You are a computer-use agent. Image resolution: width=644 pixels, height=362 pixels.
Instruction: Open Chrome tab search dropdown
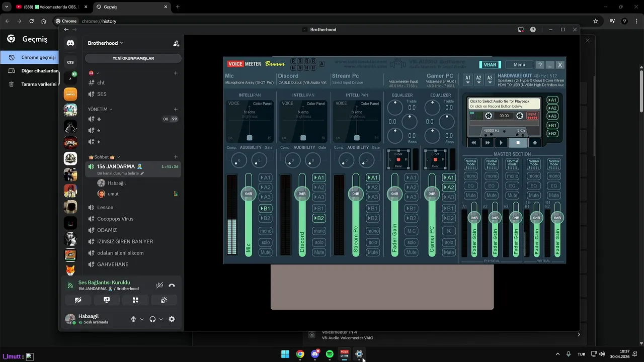7,7
